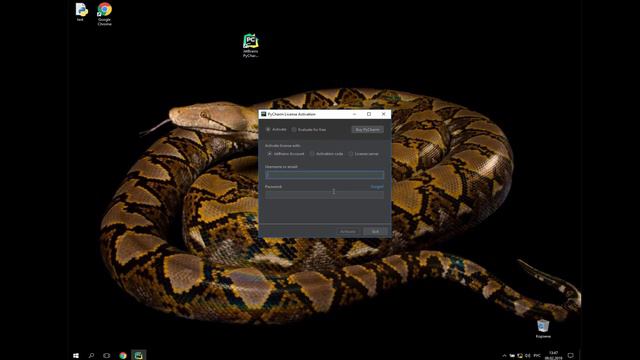Click the Exit button in dialog
The width and height of the screenshot is (640, 360).
coord(375,231)
